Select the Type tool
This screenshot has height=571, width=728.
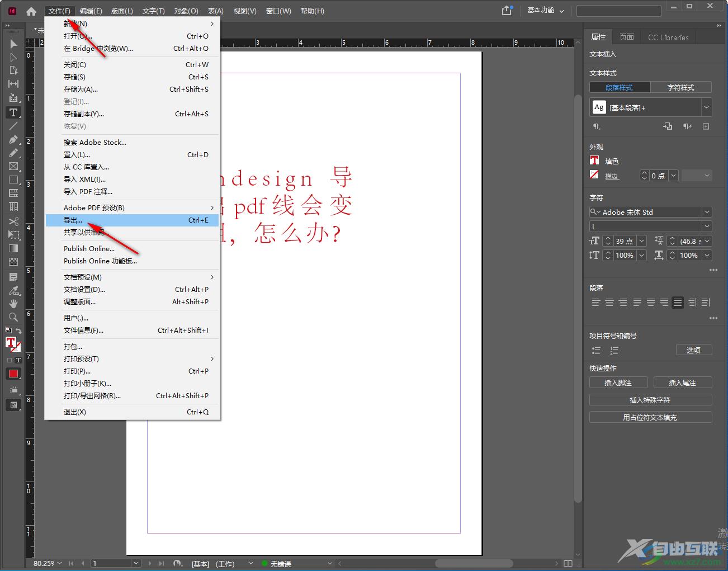(13, 112)
